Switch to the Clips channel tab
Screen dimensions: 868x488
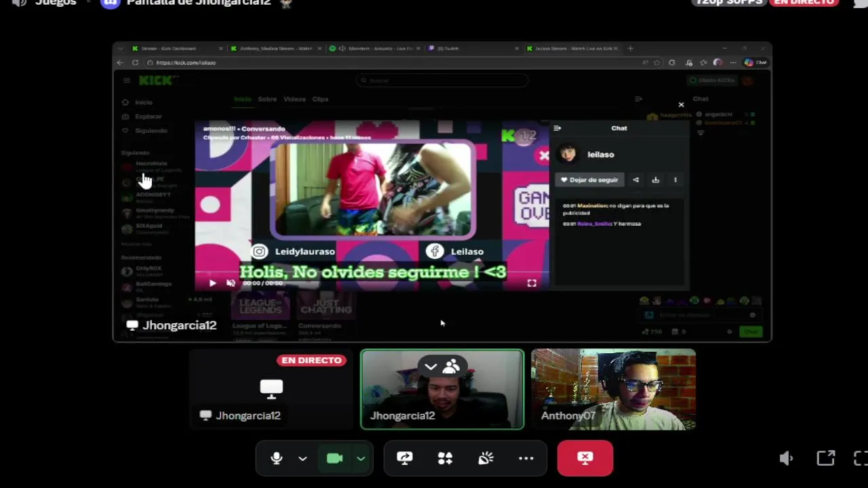pyautogui.click(x=320, y=99)
